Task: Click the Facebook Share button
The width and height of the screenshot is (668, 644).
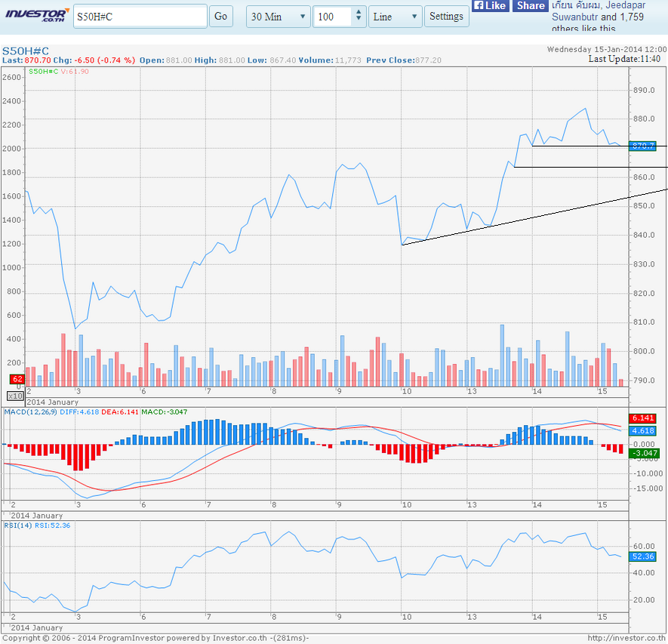Action: tap(531, 5)
